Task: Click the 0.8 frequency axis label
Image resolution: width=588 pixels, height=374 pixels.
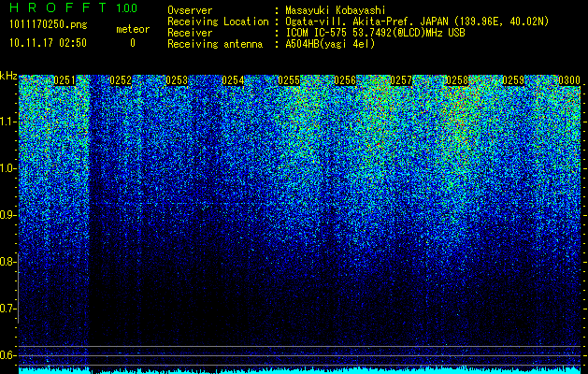Action: 7,262
